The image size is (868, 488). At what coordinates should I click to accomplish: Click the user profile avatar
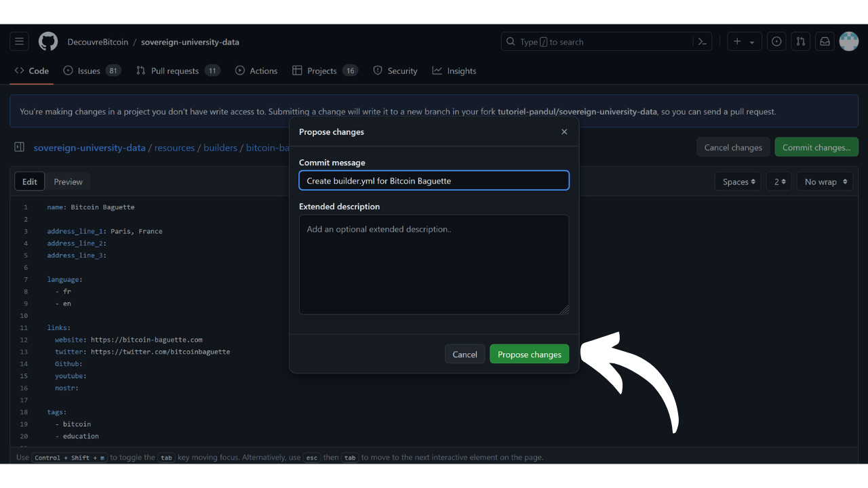pos(848,41)
